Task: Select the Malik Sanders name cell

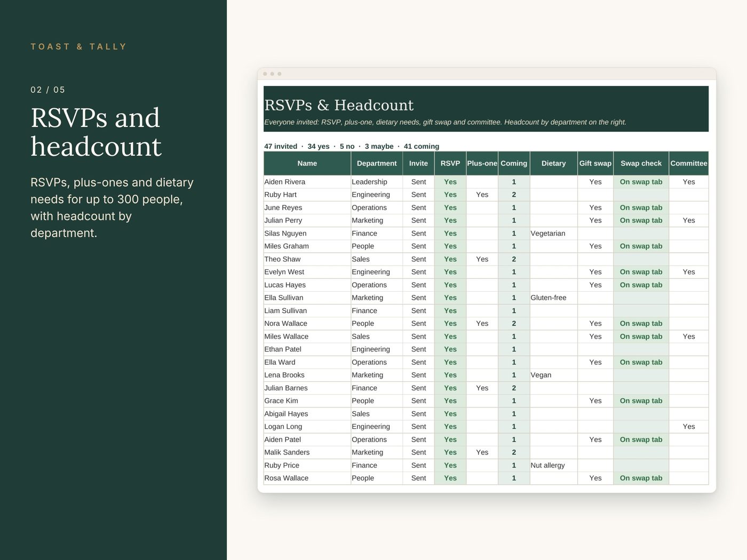Action: pyautogui.click(x=307, y=452)
